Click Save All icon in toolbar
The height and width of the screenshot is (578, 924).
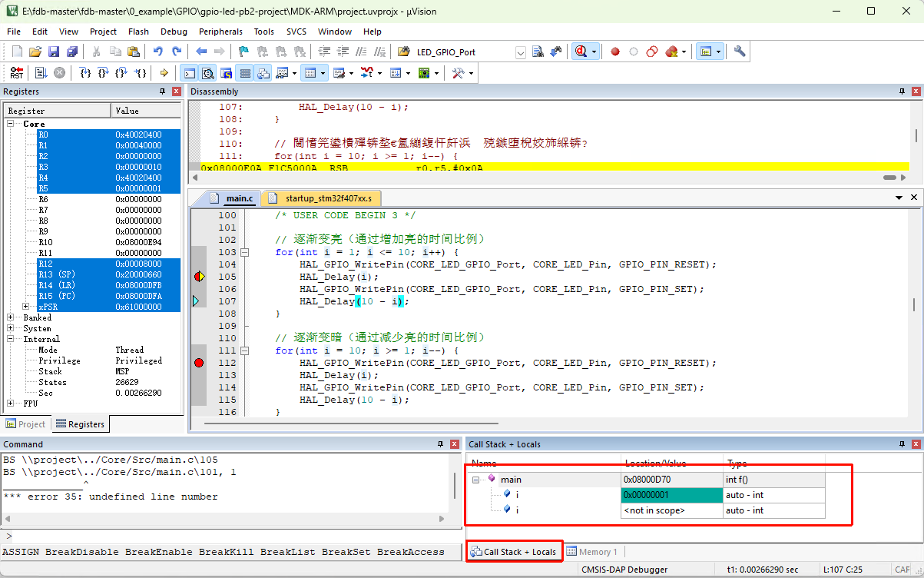pos(71,52)
